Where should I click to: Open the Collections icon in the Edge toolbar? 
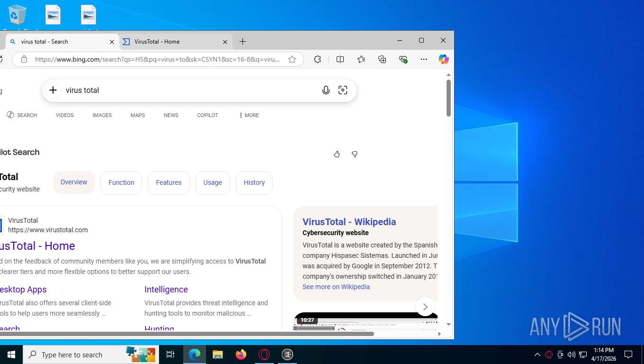click(x=382, y=59)
